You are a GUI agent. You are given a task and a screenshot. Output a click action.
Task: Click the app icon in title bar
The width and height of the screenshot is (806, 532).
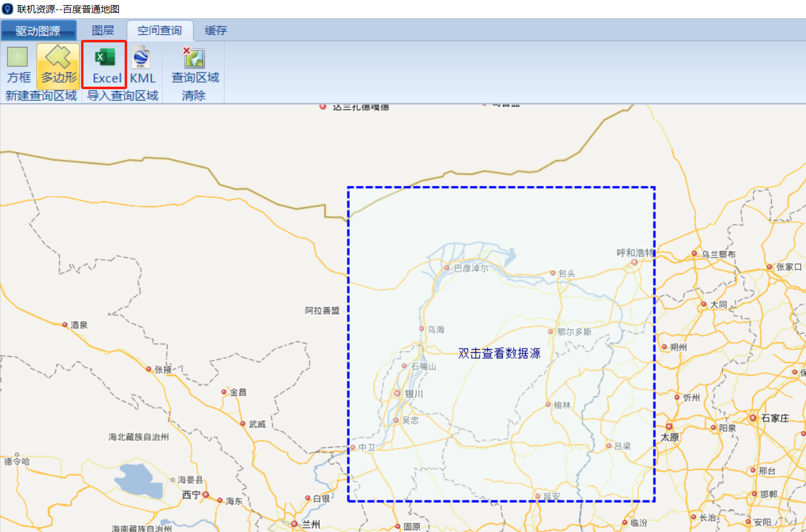8,9
